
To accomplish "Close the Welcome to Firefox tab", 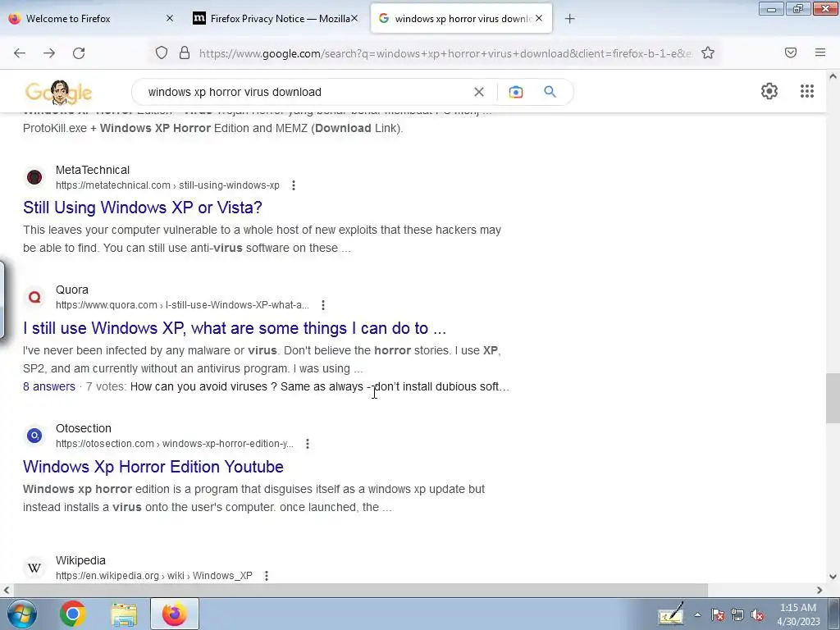I will tap(170, 18).
